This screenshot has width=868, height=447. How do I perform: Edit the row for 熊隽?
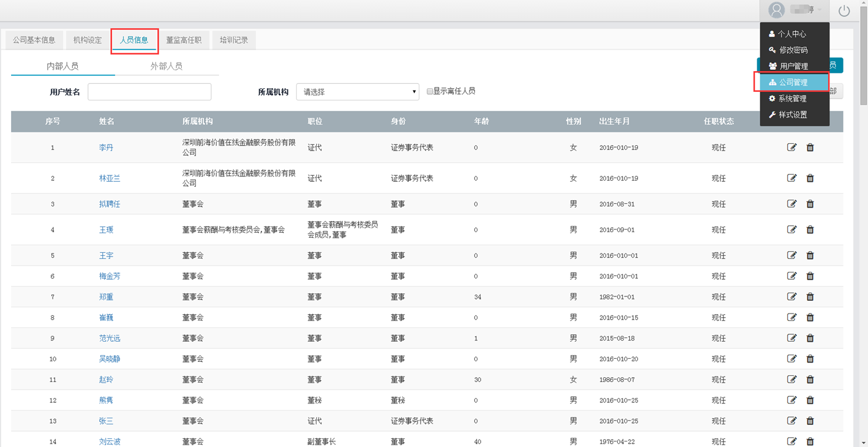791,400
